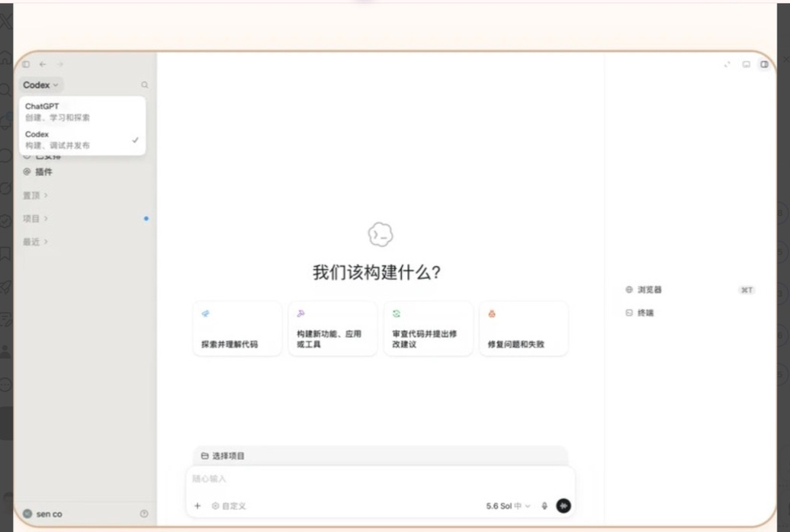Click 选择项目 above the input box

223,456
